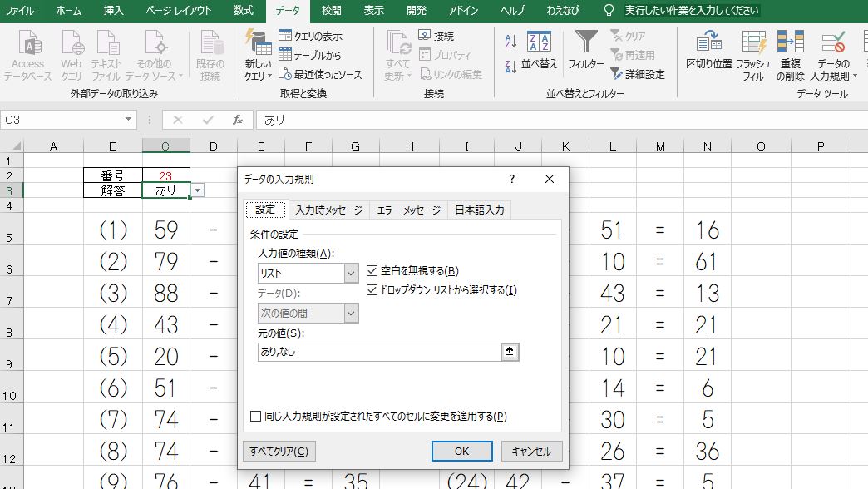Screen dimensions: 868x489
Task: Select column header N
Action: [x=708, y=146]
